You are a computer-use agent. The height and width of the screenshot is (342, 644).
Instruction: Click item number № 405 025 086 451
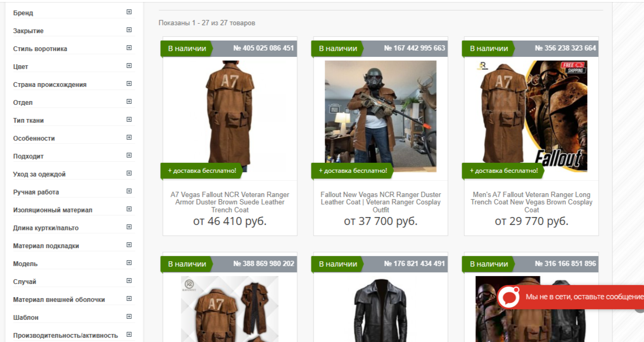pos(264,48)
